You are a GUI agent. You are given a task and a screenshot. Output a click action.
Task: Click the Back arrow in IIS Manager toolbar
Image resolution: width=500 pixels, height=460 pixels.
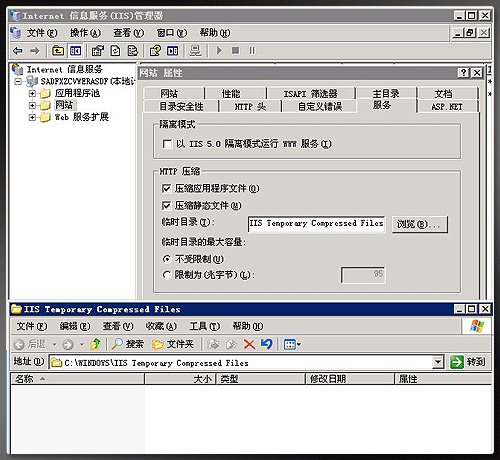18,51
